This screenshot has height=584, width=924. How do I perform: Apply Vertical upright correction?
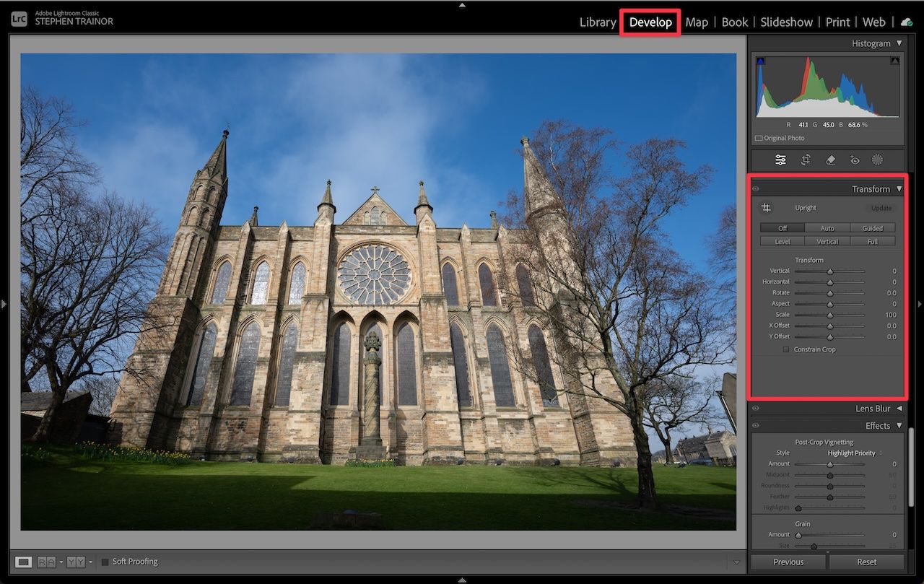pyautogui.click(x=827, y=241)
